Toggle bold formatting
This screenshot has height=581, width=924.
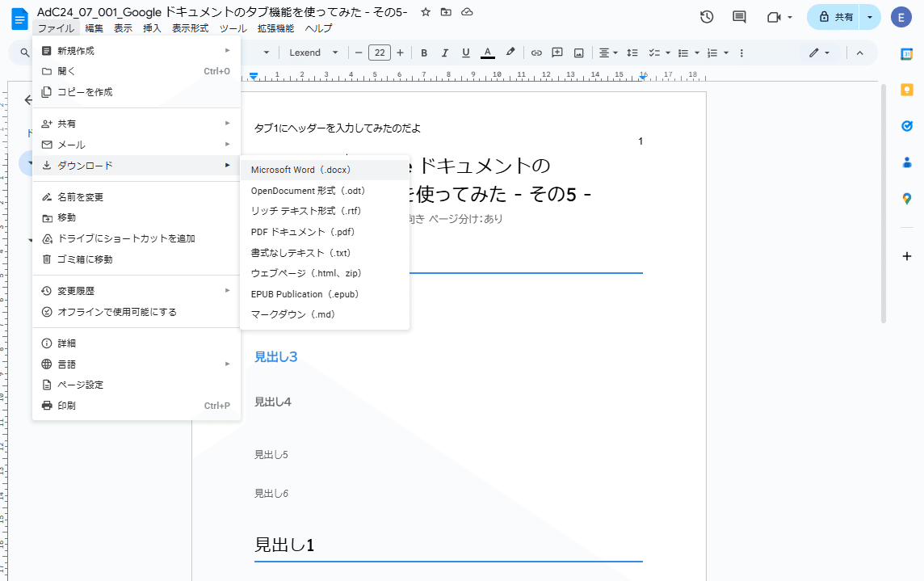tap(424, 53)
